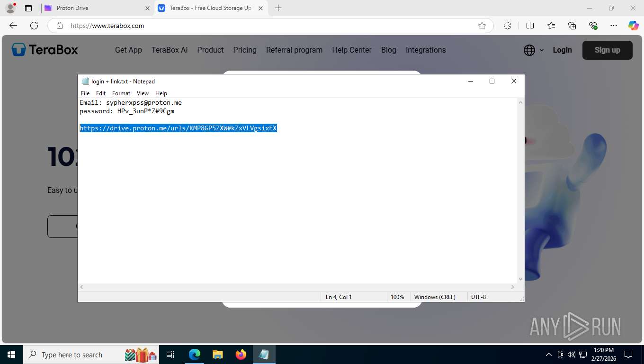Open the Edge tab actions menu icon
Viewport: 644px width, 364px height.
tap(28, 8)
